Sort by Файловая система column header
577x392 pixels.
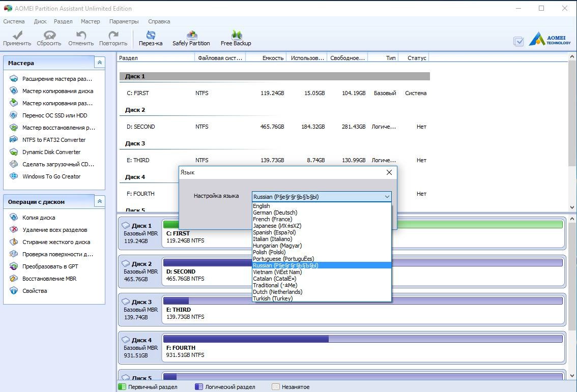(220, 58)
